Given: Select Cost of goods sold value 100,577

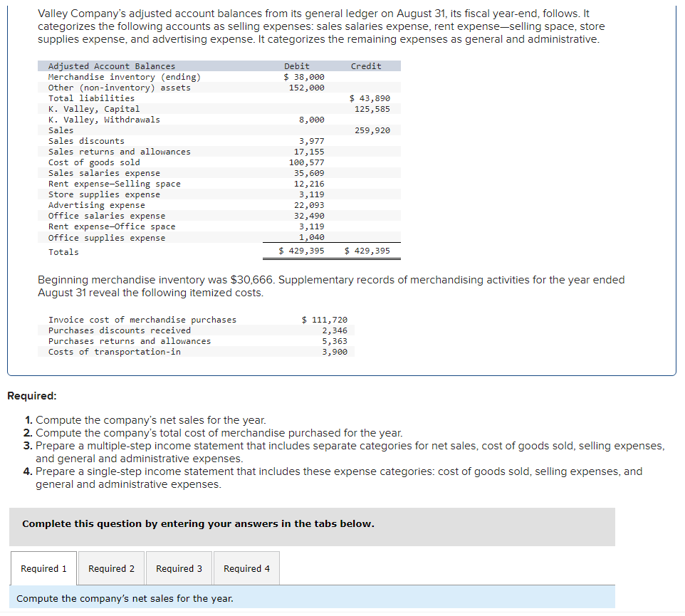Looking at the screenshot, I should [306, 162].
